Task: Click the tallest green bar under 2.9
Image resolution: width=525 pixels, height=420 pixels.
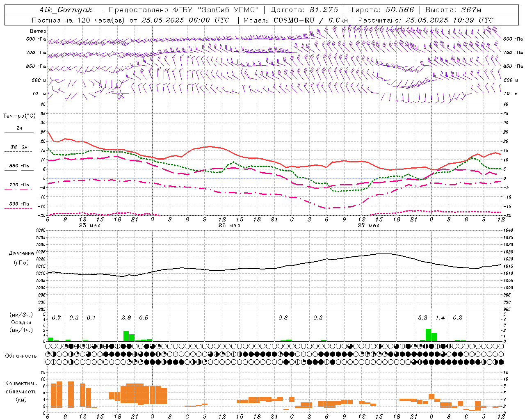Action: (126, 336)
